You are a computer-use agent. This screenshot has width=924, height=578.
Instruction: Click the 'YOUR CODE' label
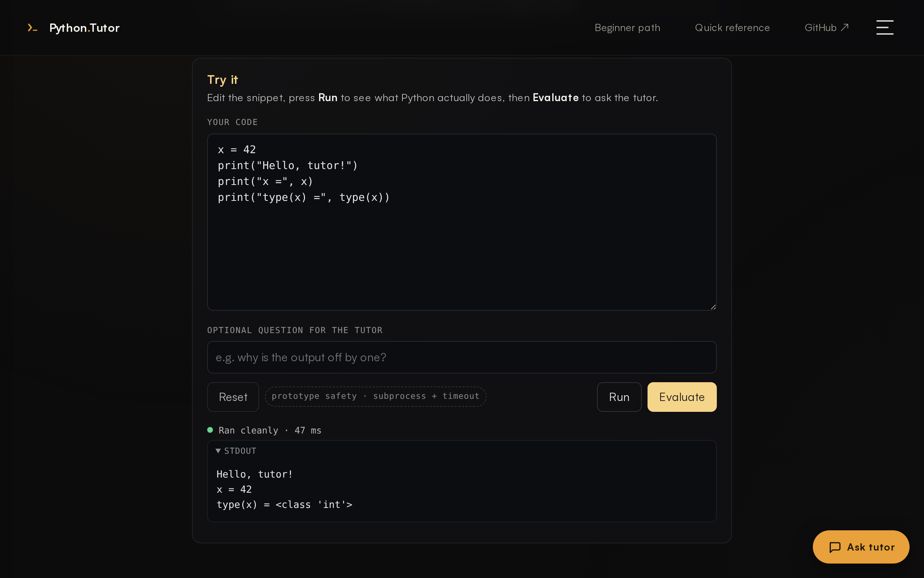[232, 122]
